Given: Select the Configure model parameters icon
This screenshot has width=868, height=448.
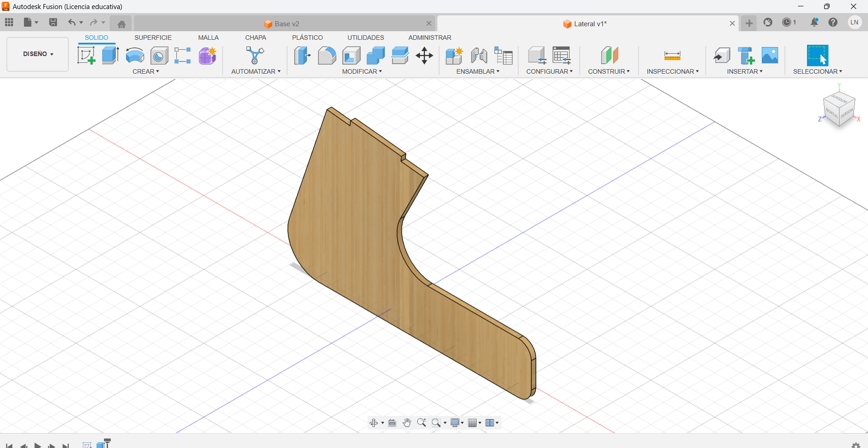Looking at the screenshot, I should click(537, 56).
